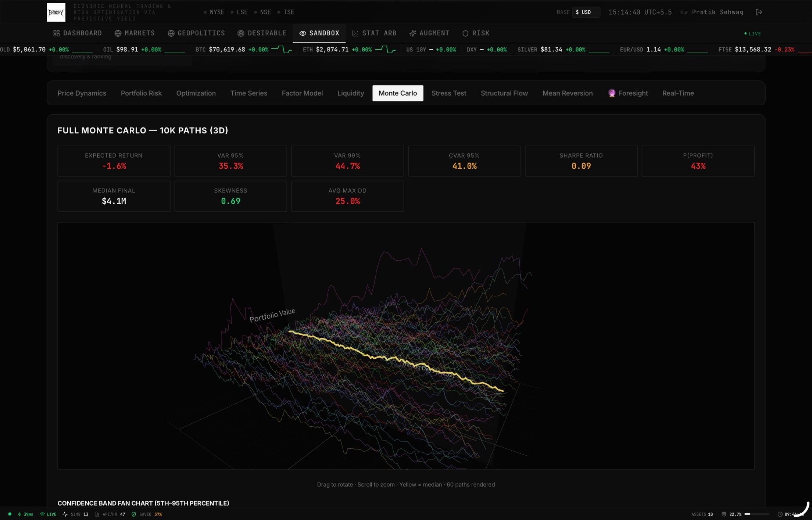Click the BTC ticker price item
The image size is (812, 520).
(226, 50)
